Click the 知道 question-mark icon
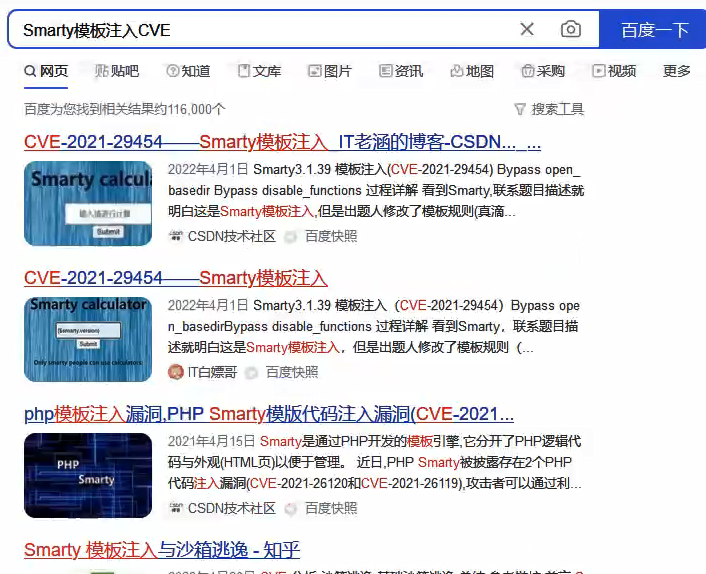The image size is (706, 574). click(x=172, y=71)
